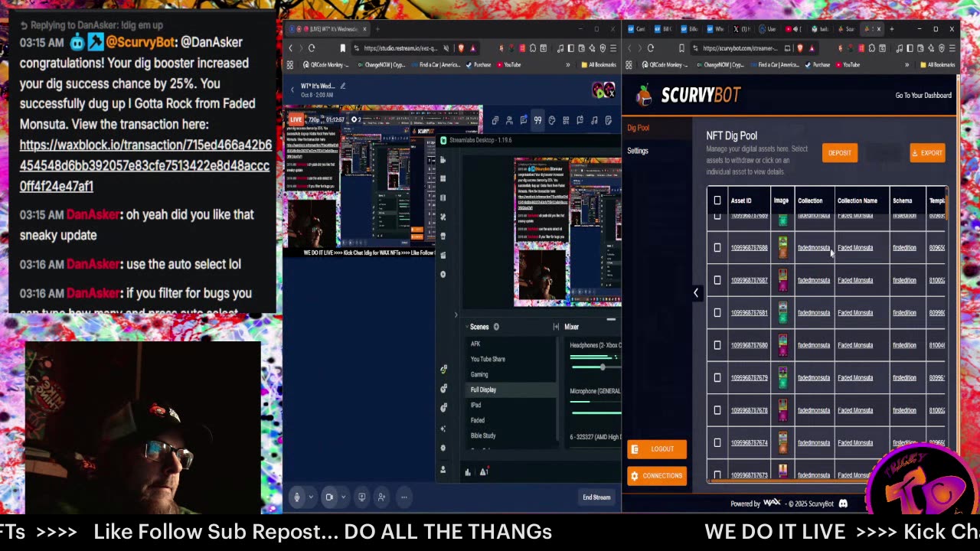This screenshot has height=551, width=980.
Task: Click the scurvybot.com address bar
Action: [x=740, y=48]
